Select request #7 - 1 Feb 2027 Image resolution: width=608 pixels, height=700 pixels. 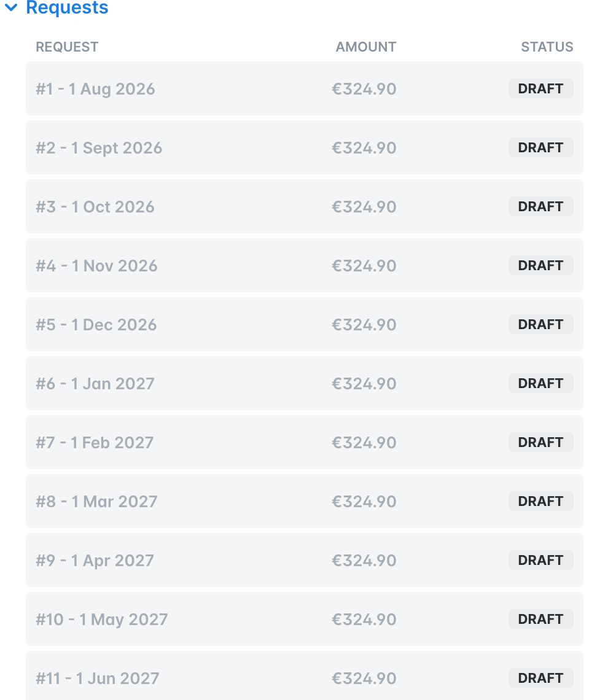pos(305,442)
